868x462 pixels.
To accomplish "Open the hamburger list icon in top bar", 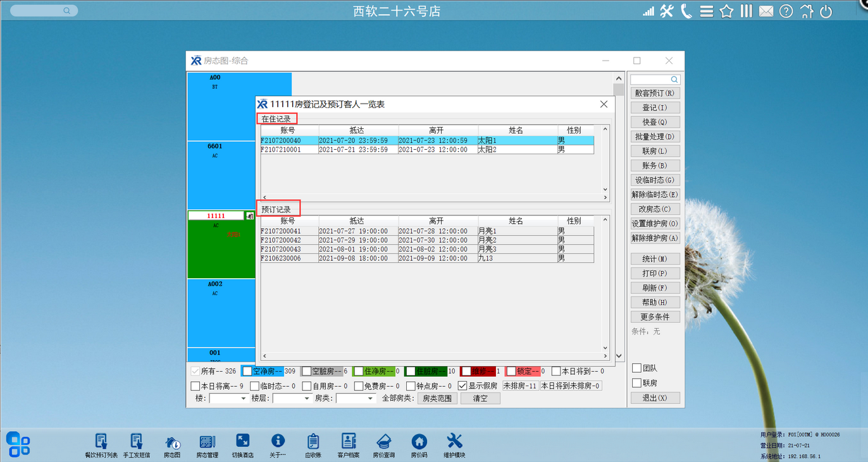I will coord(707,11).
